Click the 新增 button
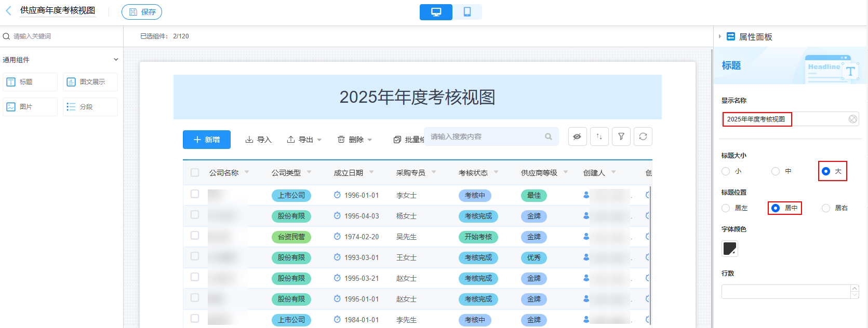868x328 pixels. tap(207, 140)
